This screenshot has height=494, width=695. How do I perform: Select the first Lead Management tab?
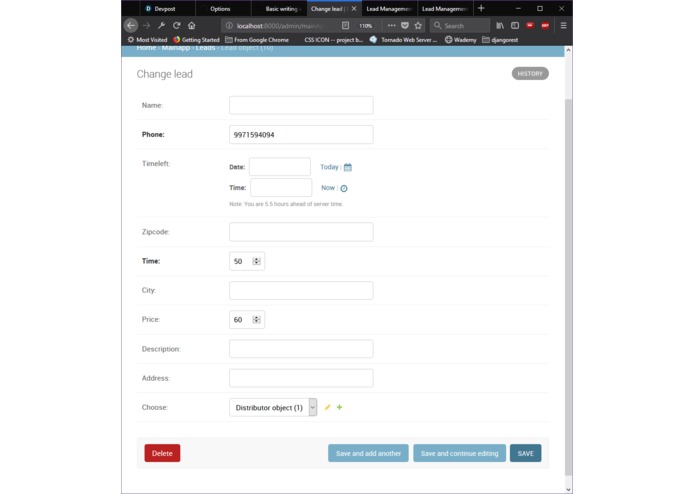[389, 8]
